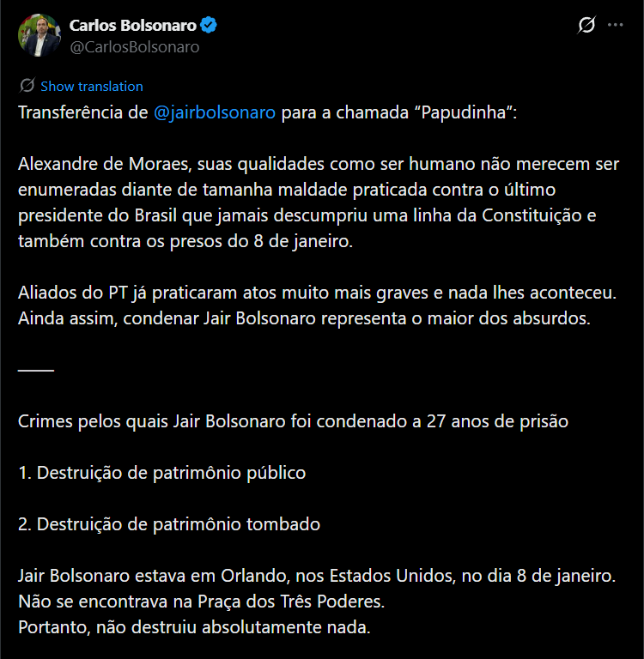The image size is (644, 659).
Task: Click the Grok icon at top right
Action: (587, 26)
